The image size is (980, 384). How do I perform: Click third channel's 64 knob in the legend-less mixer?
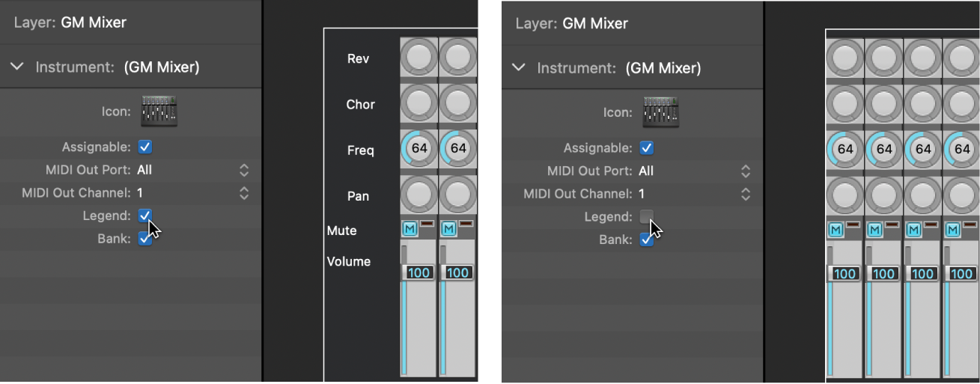pos(923,149)
